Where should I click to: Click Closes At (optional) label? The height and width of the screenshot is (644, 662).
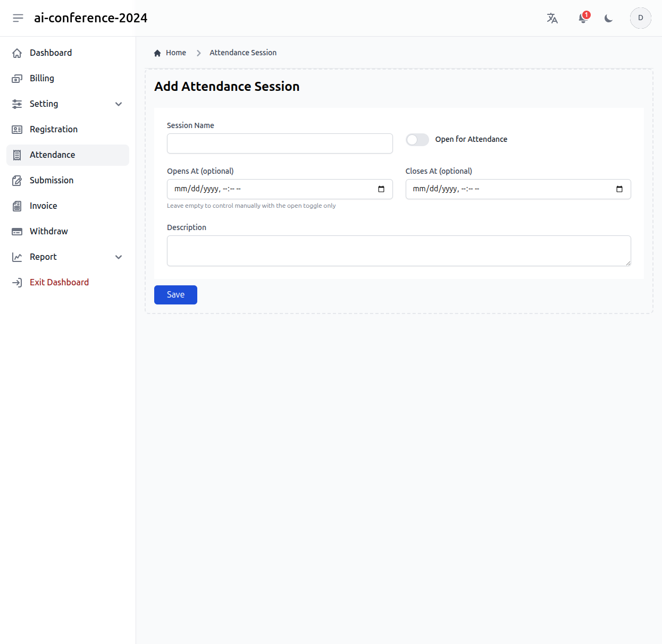(x=439, y=171)
